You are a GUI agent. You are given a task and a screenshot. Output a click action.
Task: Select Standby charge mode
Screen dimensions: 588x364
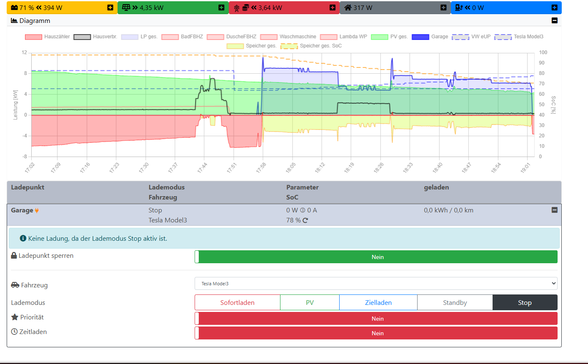(455, 303)
